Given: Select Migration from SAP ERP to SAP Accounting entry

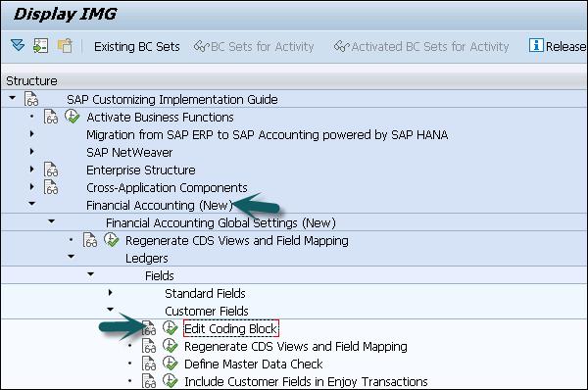Looking at the screenshot, I should coord(267,134).
